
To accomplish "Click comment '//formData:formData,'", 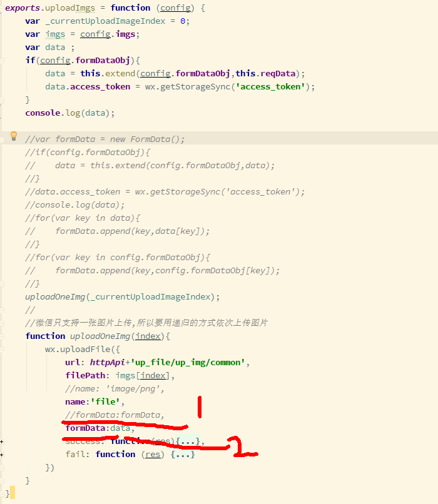I will click(x=115, y=415).
